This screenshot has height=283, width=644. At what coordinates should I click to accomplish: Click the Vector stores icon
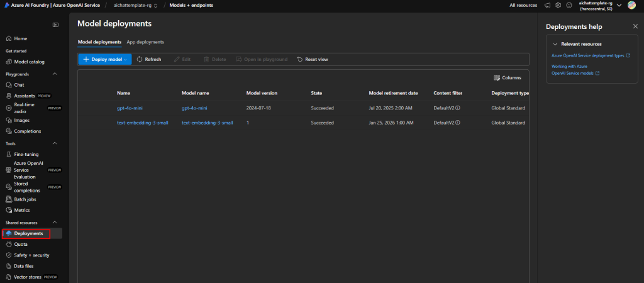(9, 277)
